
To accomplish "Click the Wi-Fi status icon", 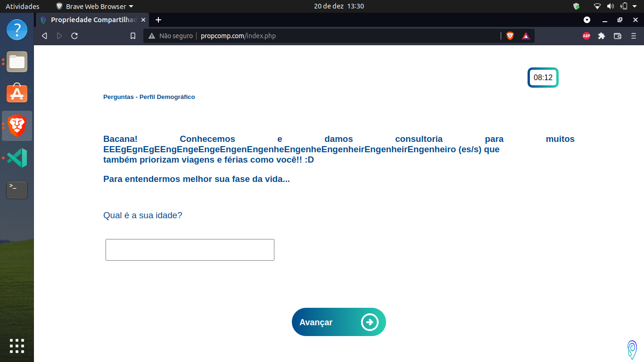I will (597, 6).
